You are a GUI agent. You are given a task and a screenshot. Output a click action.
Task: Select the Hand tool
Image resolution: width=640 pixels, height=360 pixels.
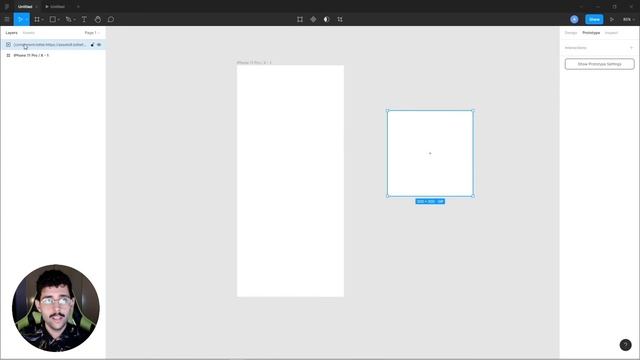coord(98,19)
